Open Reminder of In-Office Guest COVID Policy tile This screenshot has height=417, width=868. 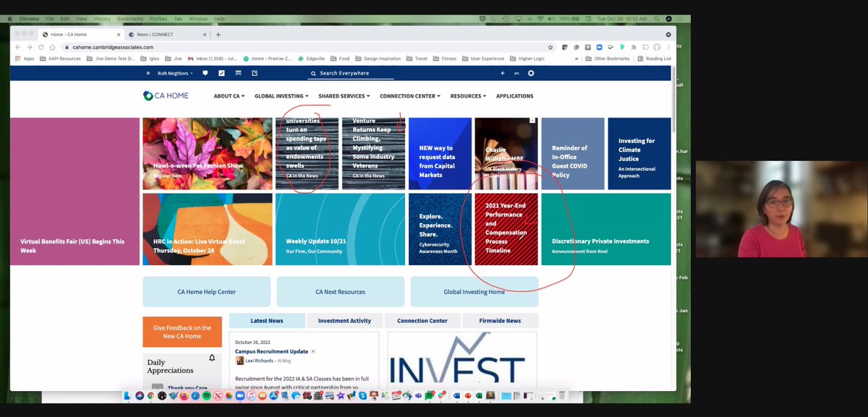point(572,154)
